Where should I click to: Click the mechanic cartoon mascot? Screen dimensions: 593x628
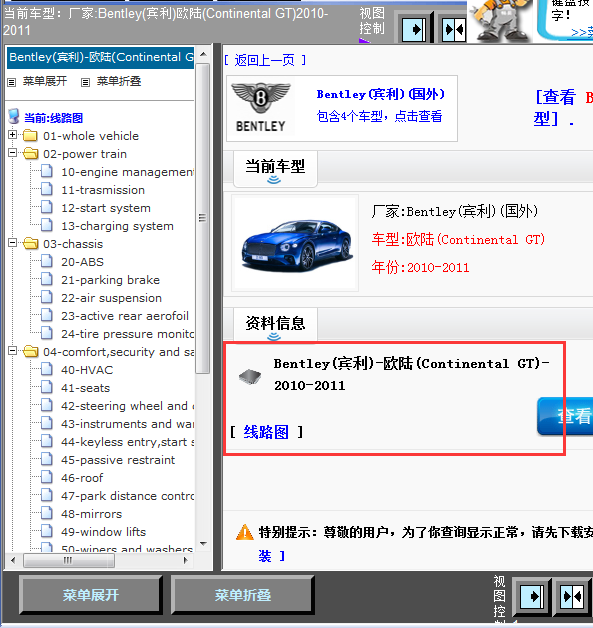500,20
